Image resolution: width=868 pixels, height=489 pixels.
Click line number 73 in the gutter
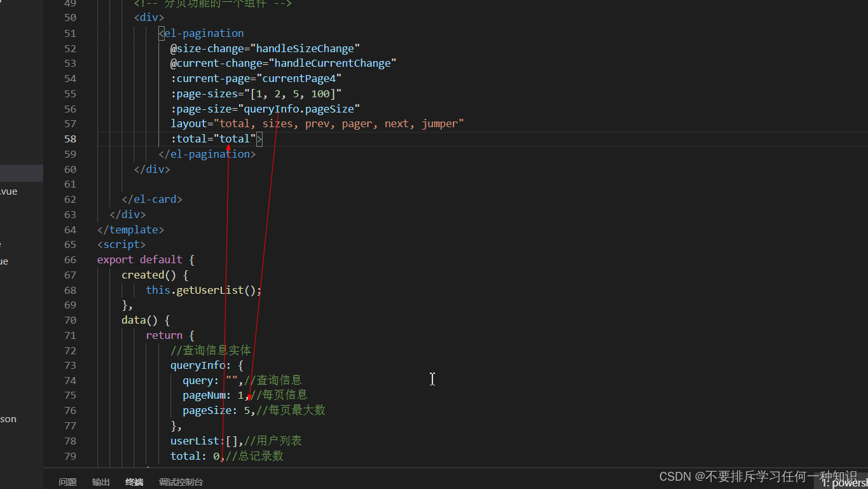70,366
